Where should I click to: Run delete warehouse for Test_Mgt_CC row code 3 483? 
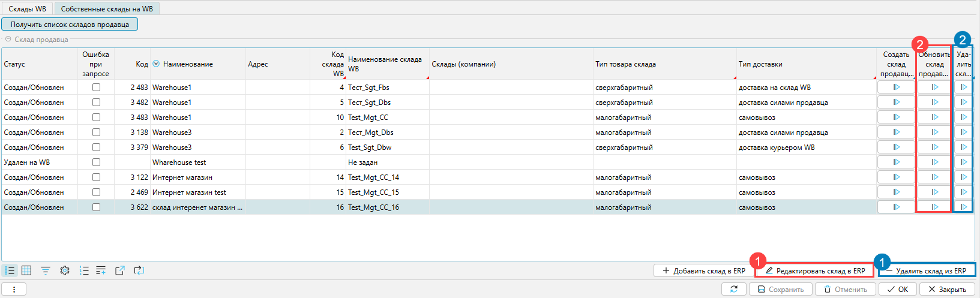[x=964, y=117]
